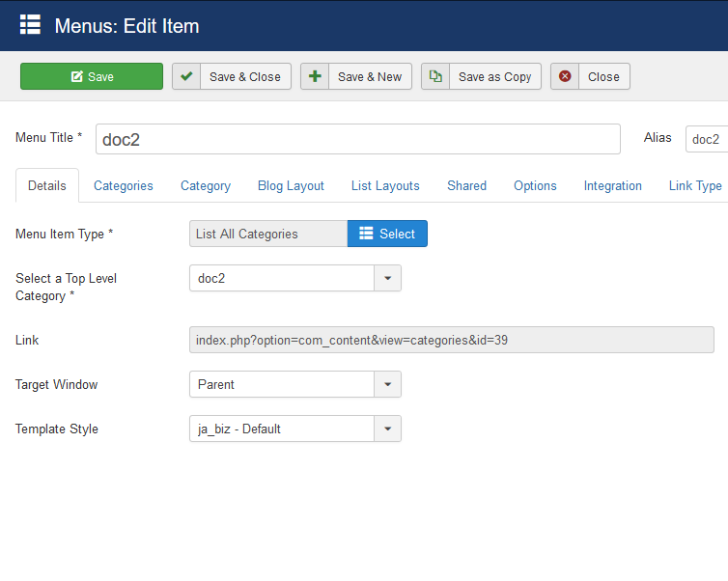Screen dimensions: 728x581
Task: Click the menu list icon in header
Action: coord(31,25)
